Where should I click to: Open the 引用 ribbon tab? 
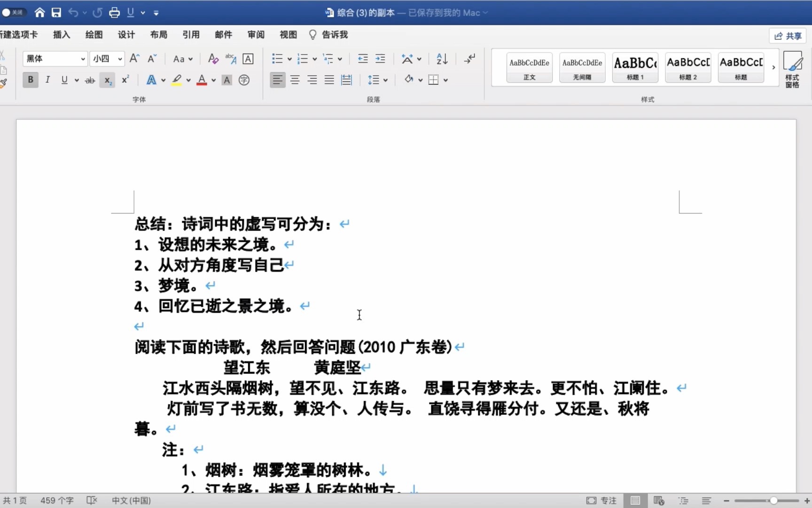pyautogui.click(x=191, y=34)
